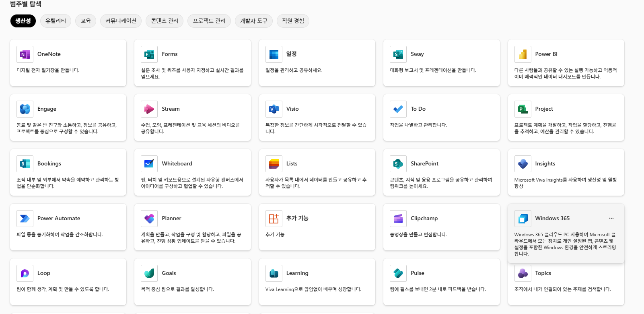This screenshot has width=644, height=314.
Task: Click the Goals description text
Action: [177, 289]
